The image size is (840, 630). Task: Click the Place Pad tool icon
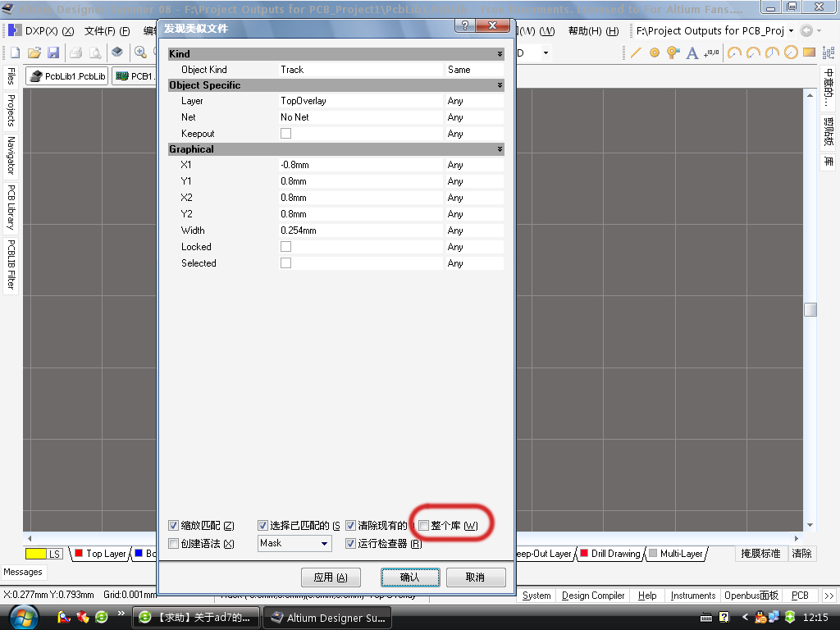[x=654, y=52]
